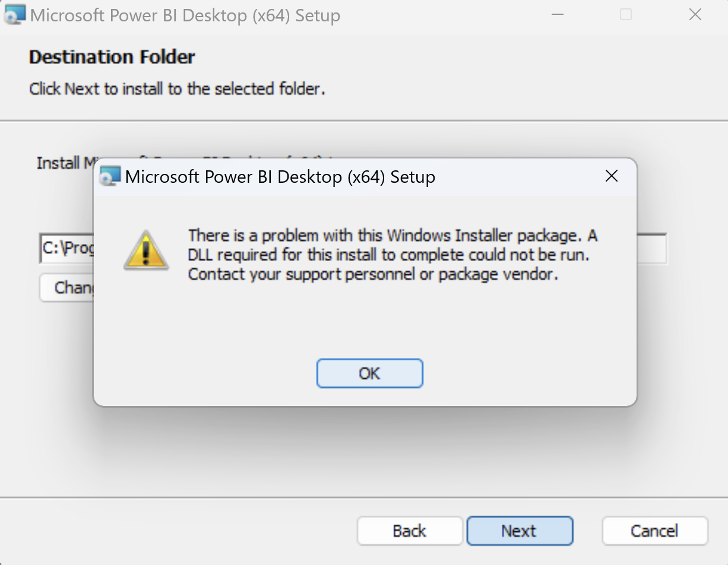Click the Windows Installer package error message text

tap(392, 255)
